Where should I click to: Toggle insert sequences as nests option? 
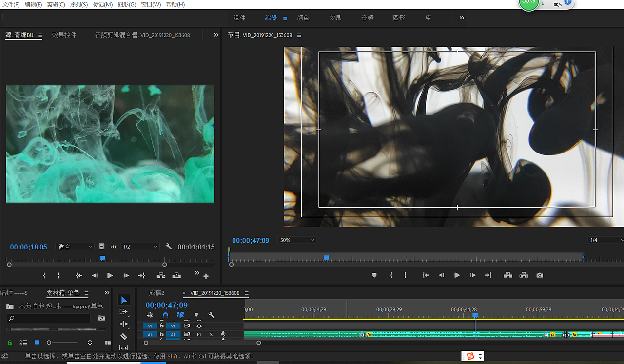coord(150,315)
